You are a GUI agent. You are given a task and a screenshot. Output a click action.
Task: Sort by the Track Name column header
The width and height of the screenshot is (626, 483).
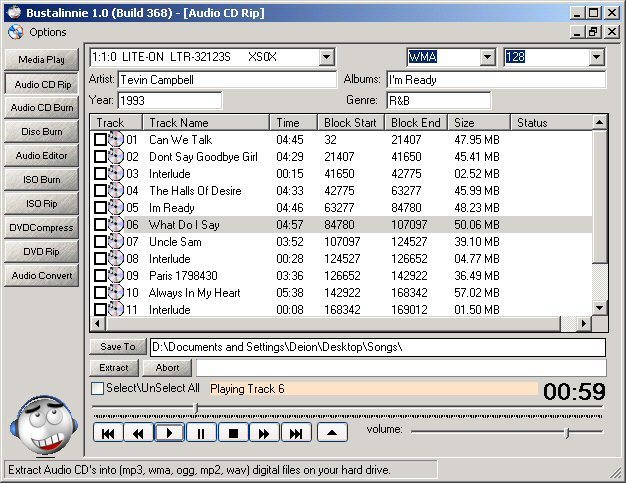click(206, 123)
